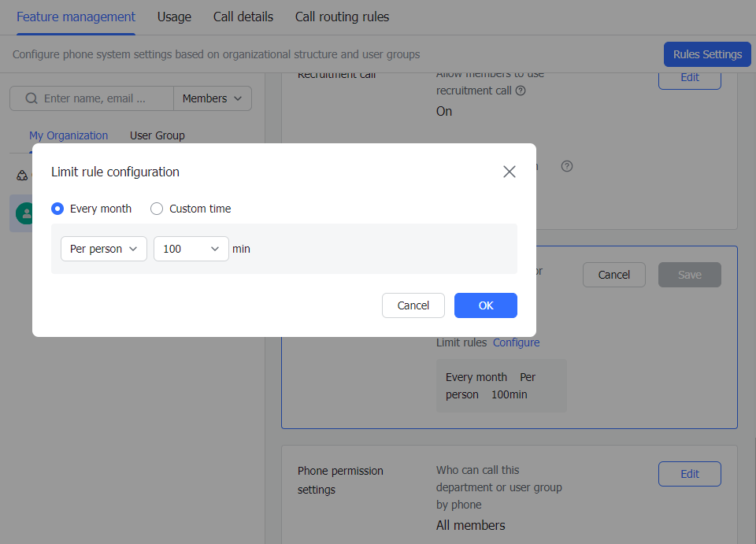Confirm limit rule by clicking OK
Viewport: 756px width, 544px height.
[485, 305]
